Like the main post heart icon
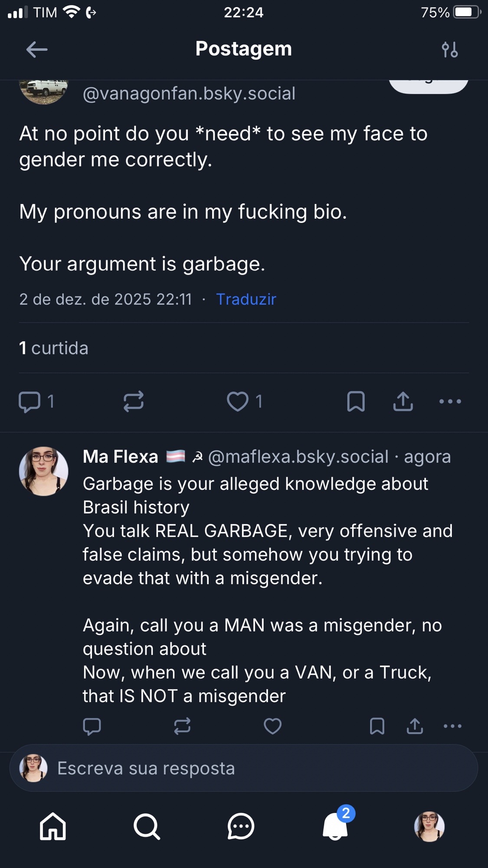The height and width of the screenshot is (868, 488). pos(238,401)
